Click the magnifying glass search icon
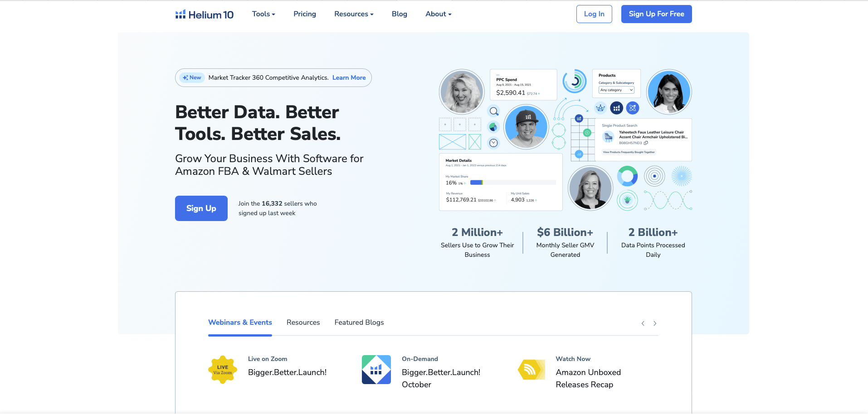The width and height of the screenshot is (868, 414). pyautogui.click(x=494, y=111)
